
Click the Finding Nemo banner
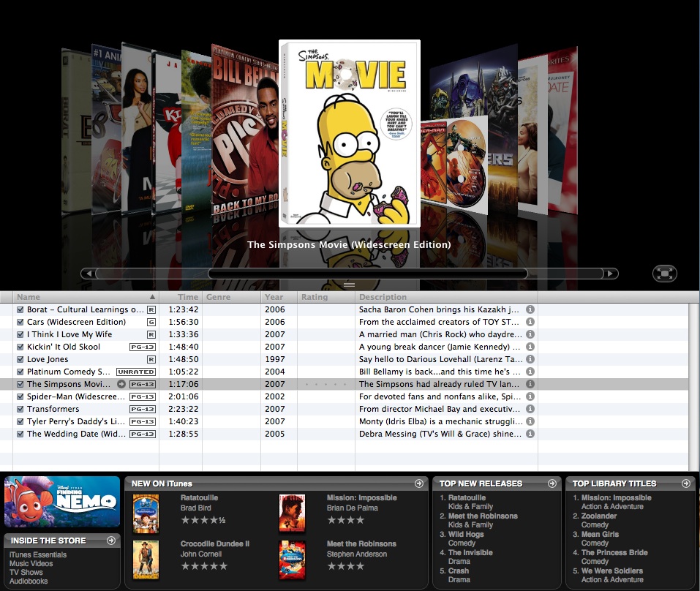62,501
